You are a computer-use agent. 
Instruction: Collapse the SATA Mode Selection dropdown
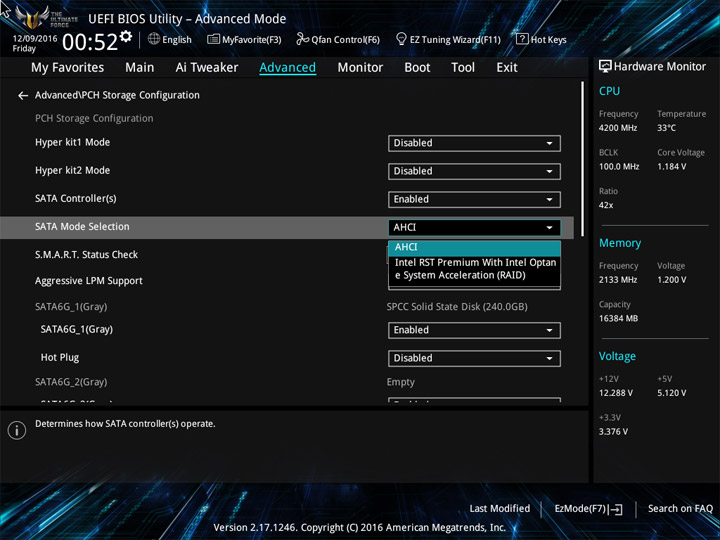[x=474, y=227]
